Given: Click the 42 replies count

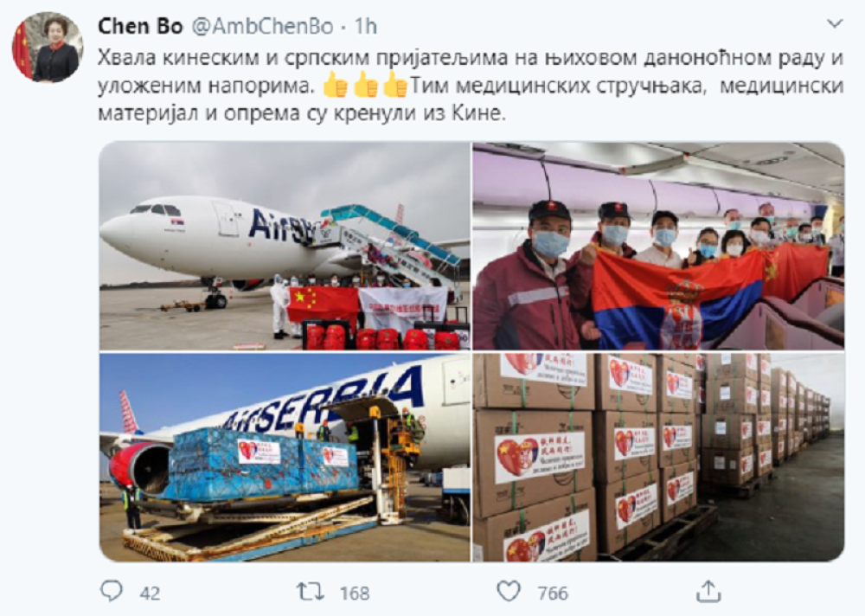Looking at the screenshot, I should pos(150,594).
